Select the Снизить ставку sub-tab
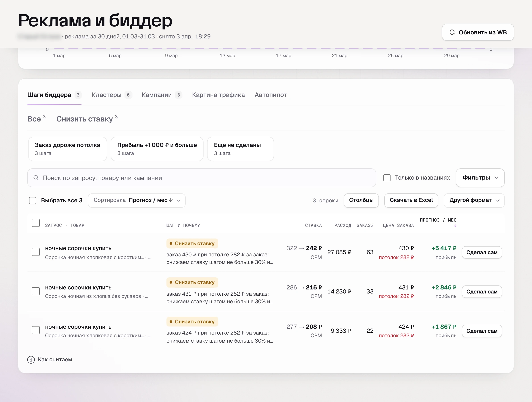This screenshot has width=532, height=402. pos(87,119)
